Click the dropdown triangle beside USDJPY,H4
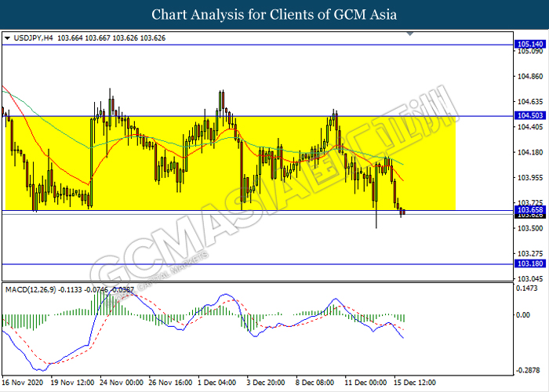549x392 pixels. point(7,38)
